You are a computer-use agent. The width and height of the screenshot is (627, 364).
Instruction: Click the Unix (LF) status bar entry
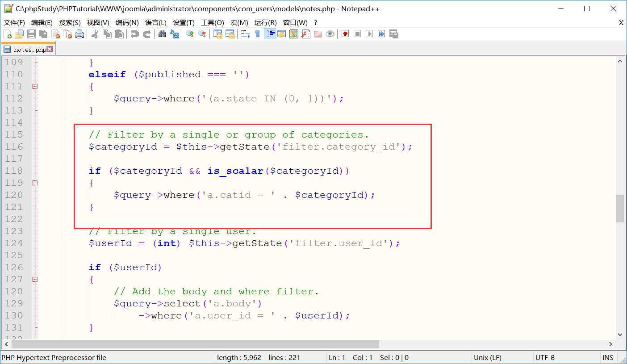point(487,357)
